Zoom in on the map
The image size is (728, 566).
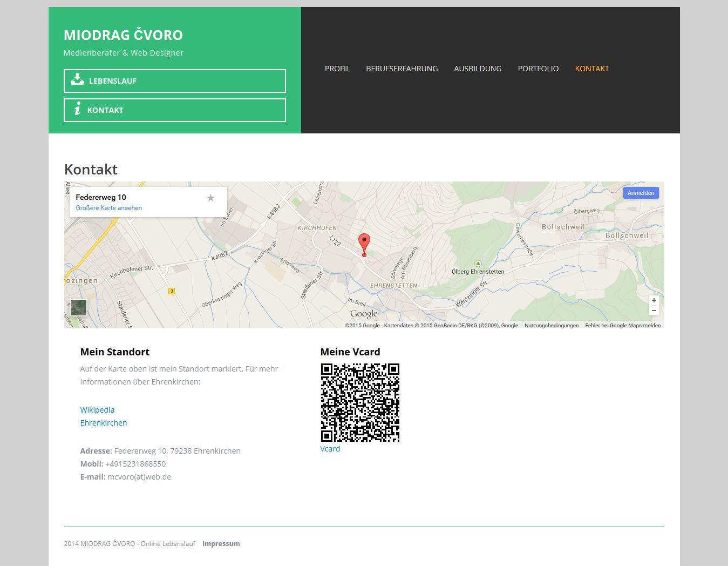pyautogui.click(x=654, y=300)
